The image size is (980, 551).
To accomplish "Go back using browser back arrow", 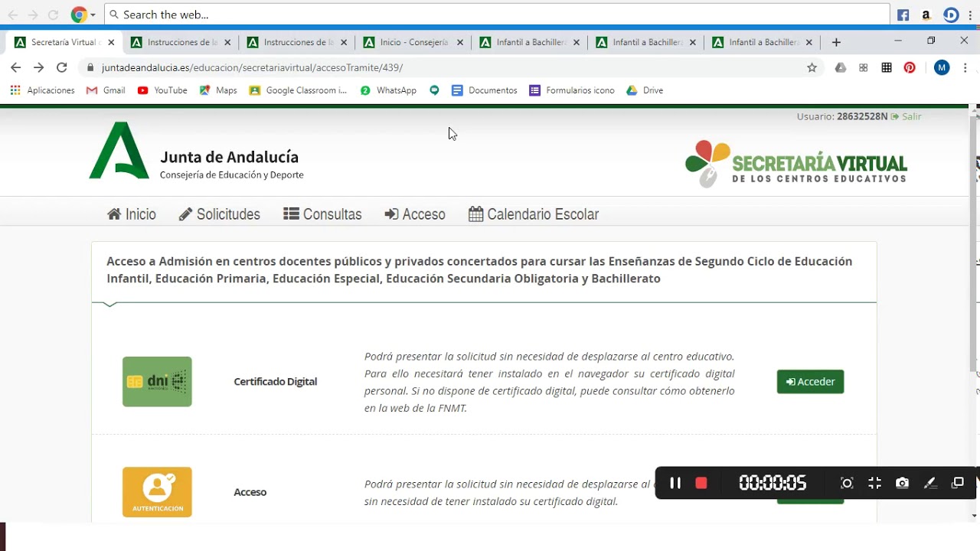I will coord(15,67).
